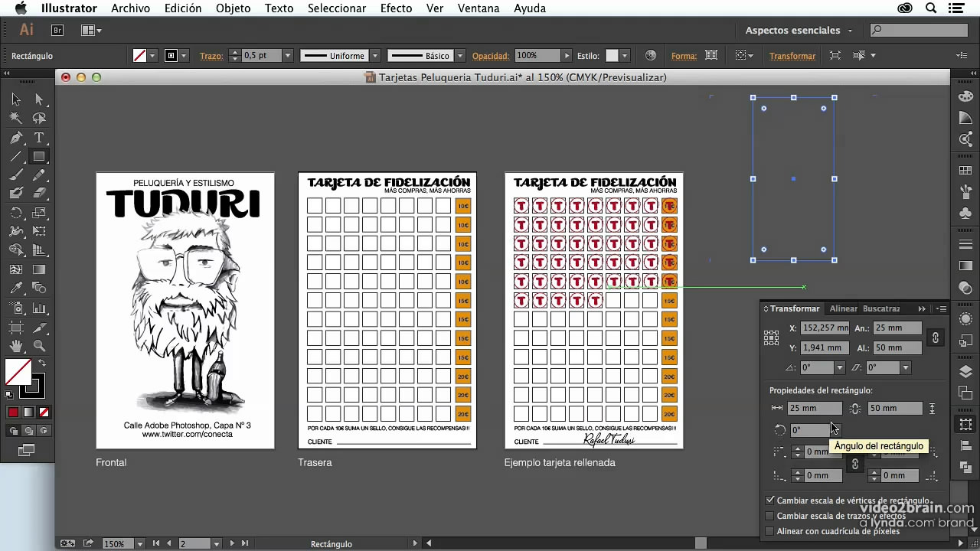The height and width of the screenshot is (551, 980).
Task: Click the recolor artwork wheel icon
Action: pos(651,56)
